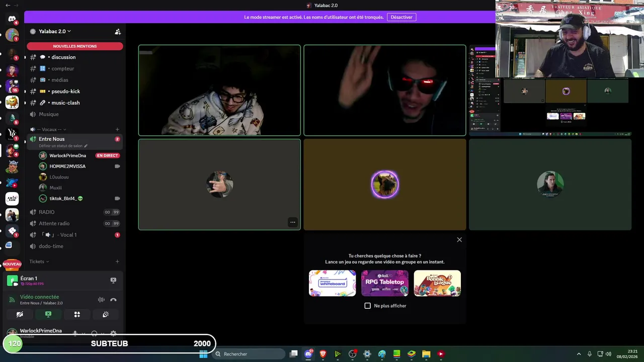Jump to Nouvelles Mentions
This screenshot has height=362, width=644.
pyautogui.click(x=75, y=46)
